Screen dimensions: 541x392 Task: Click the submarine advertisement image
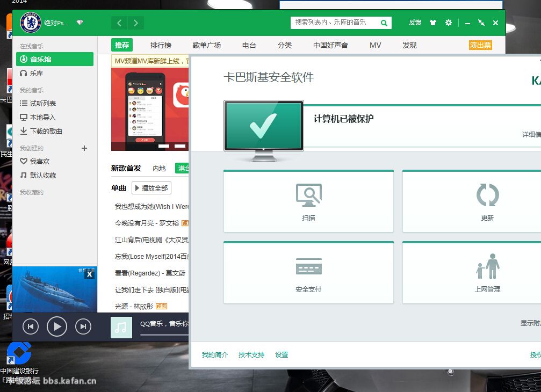(54, 289)
